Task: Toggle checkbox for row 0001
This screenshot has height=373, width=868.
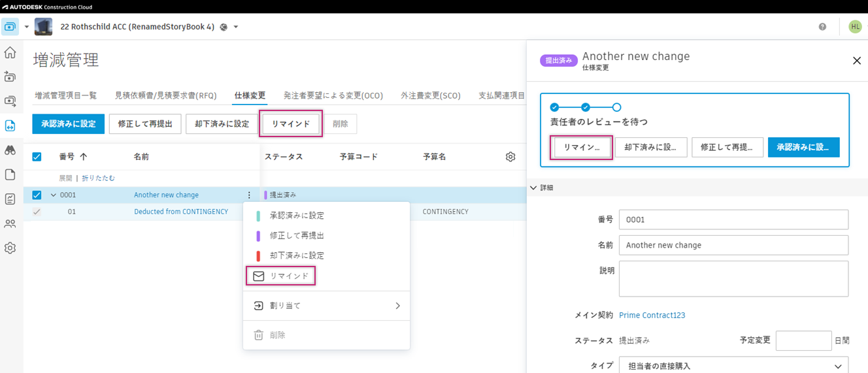Action: [37, 195]
